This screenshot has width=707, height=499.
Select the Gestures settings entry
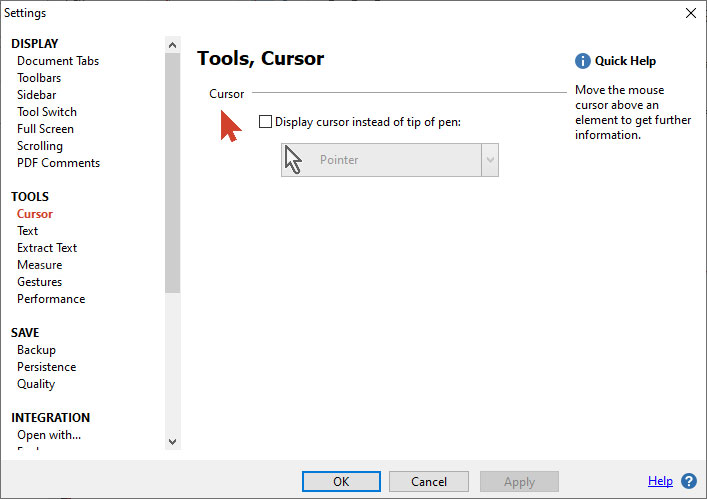(40, 282)
